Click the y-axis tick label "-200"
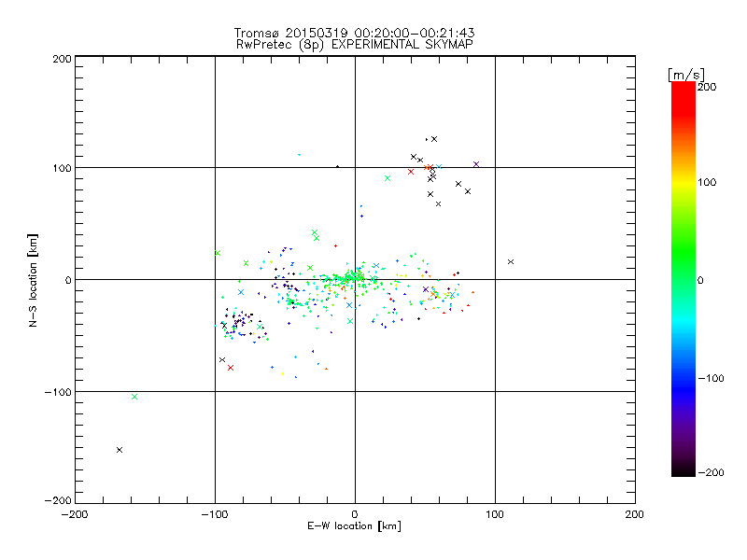Screen dimensions: 747x560 58,500
